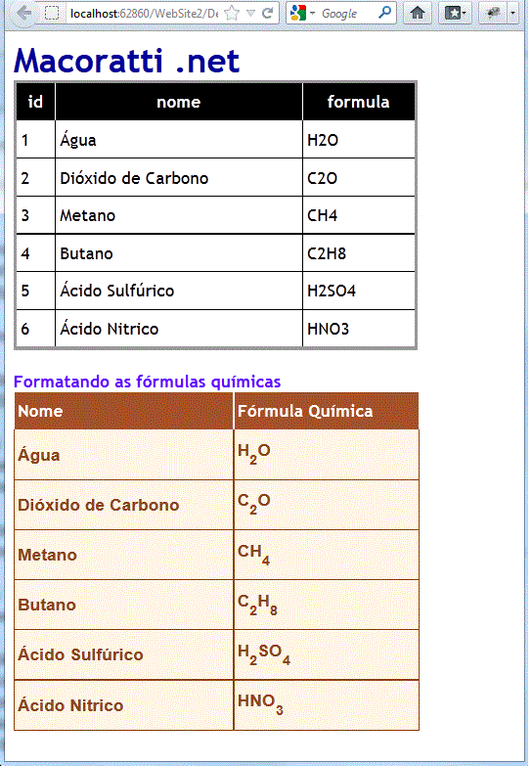Click the Google search engine icon
Screen dimensions: 532x766
[298, 13]
